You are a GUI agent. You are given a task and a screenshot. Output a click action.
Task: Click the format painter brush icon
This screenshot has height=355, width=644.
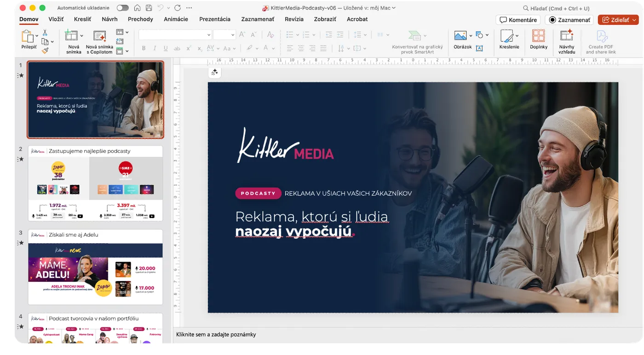click(45, 51)
